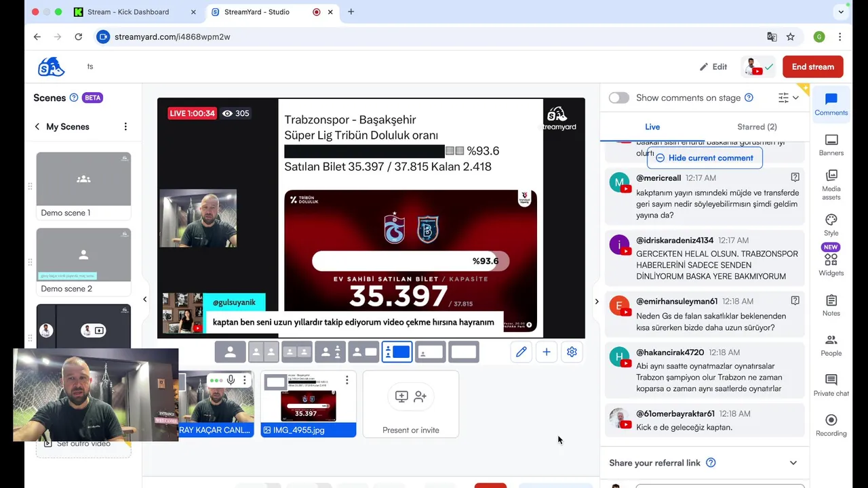868x488 pixels.
Task: Collapse the scenes sidebar arrow
Action: pos(144,299)
